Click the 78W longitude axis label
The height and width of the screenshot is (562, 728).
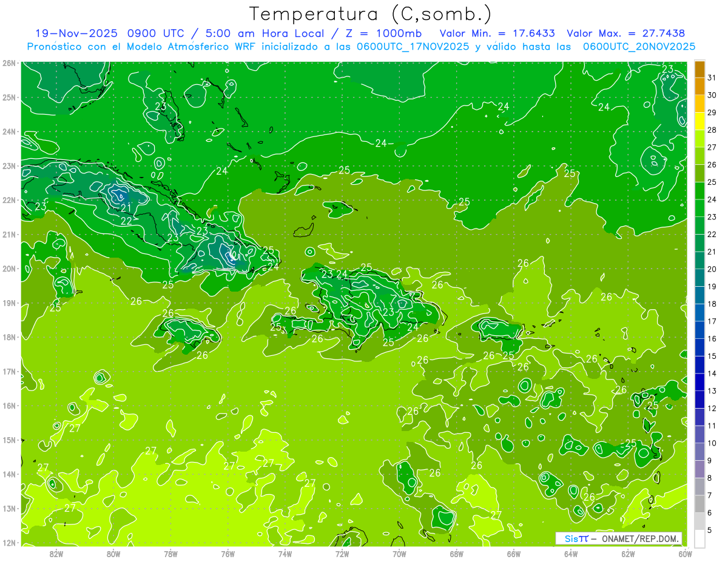(x=170, y=554)
